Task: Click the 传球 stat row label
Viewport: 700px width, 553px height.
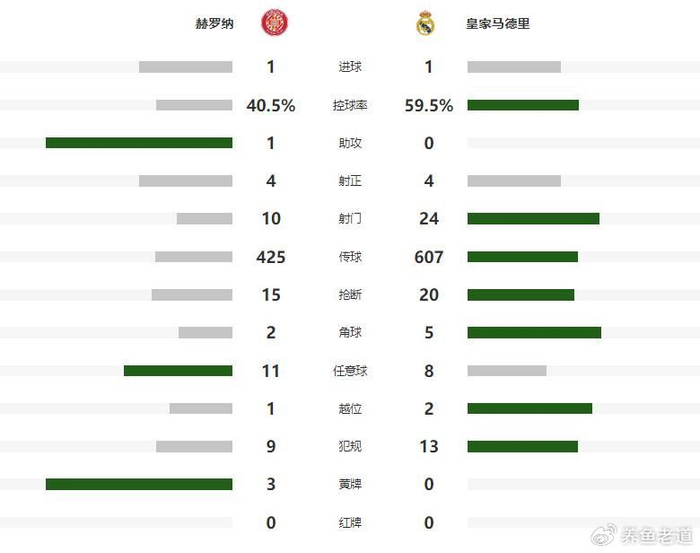Action: (x=350, y=257)
